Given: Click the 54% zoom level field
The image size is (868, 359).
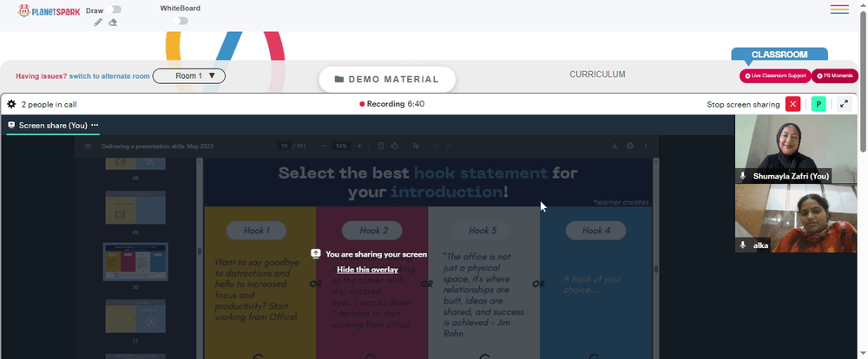Looking at the screenshot, I should click(x=341, y=146).
